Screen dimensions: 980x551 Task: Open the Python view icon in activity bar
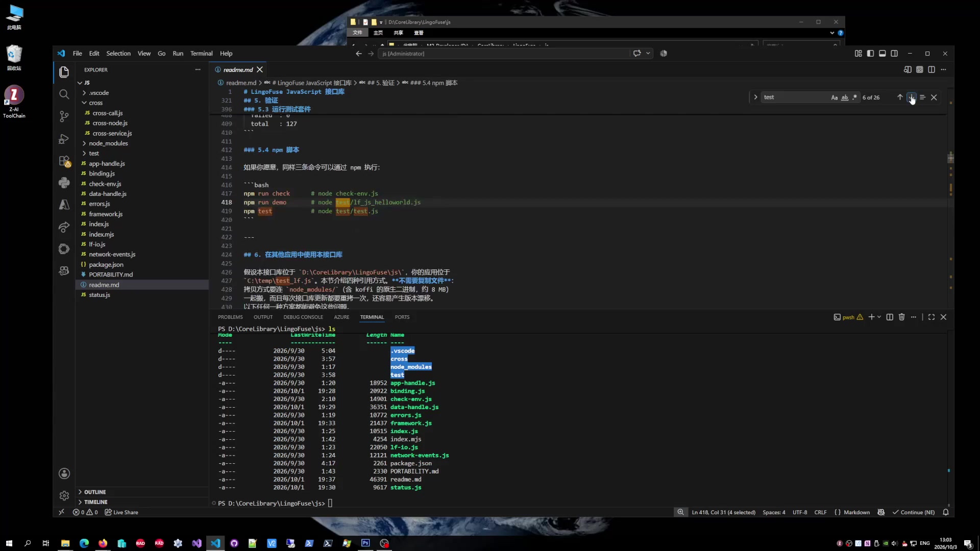[64, 183]
